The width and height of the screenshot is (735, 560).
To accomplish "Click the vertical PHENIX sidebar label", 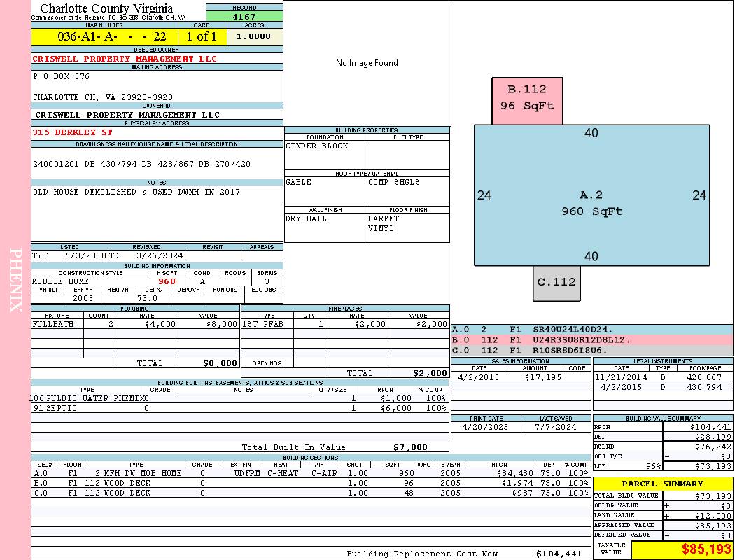I will 15,280.
